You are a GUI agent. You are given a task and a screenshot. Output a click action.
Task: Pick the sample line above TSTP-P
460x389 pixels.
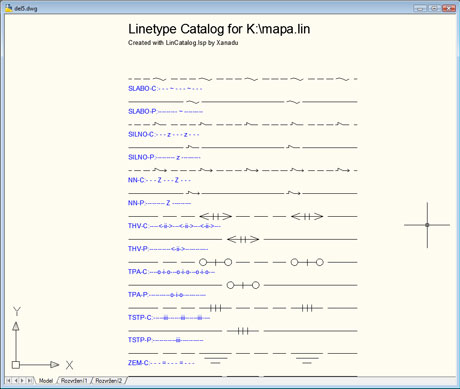(x=243, y=331)
